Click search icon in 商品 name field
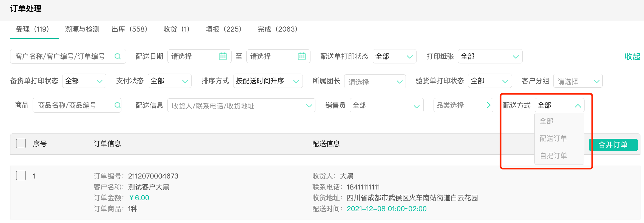Screen dimensions: 644x223 pos(118,105)
